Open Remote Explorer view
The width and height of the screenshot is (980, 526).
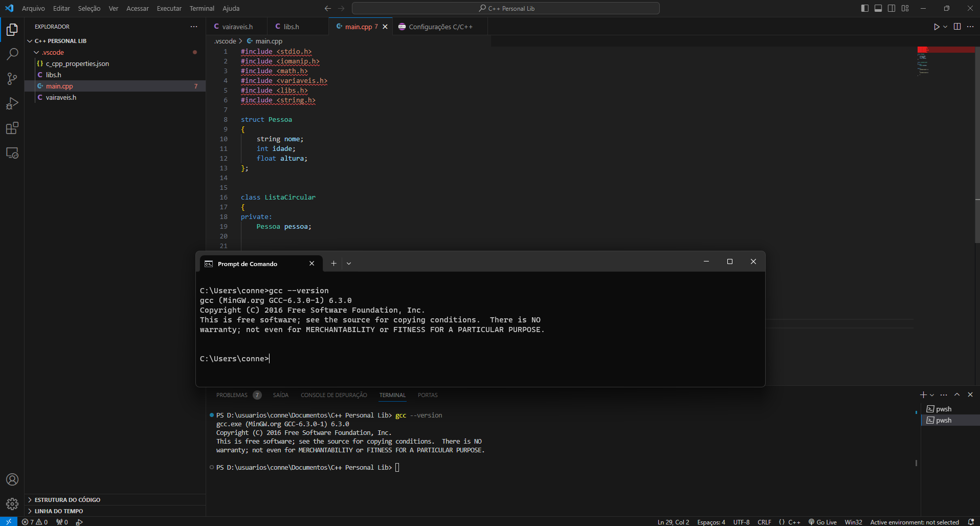pyautogui.click(x=12, y=153)
